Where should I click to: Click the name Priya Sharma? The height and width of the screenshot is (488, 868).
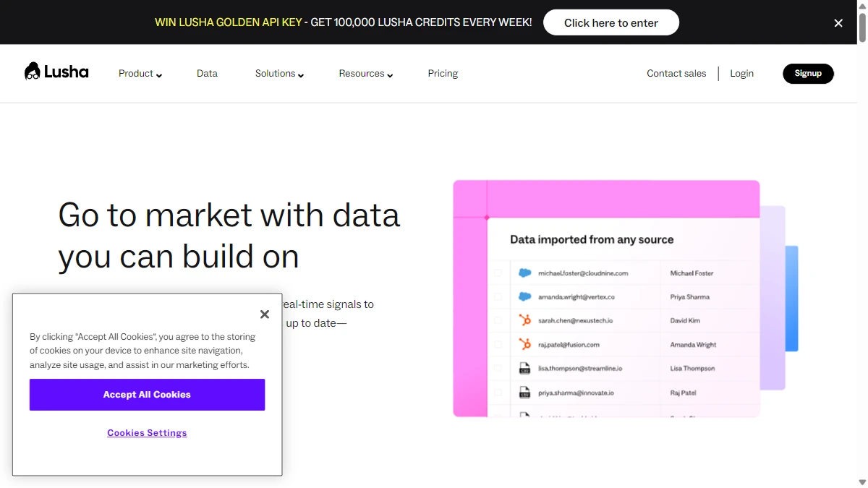[690, 297]
